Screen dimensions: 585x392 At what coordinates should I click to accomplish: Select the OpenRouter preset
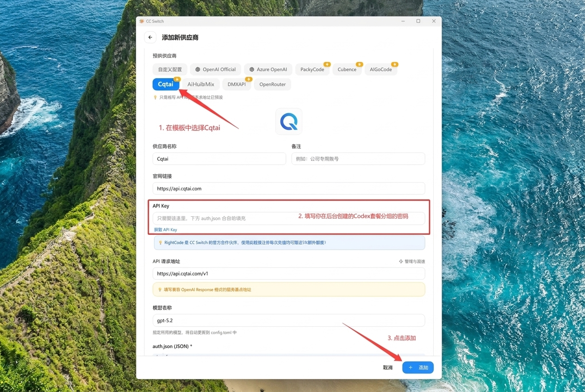pyautogui.click(x=273, y=84)
